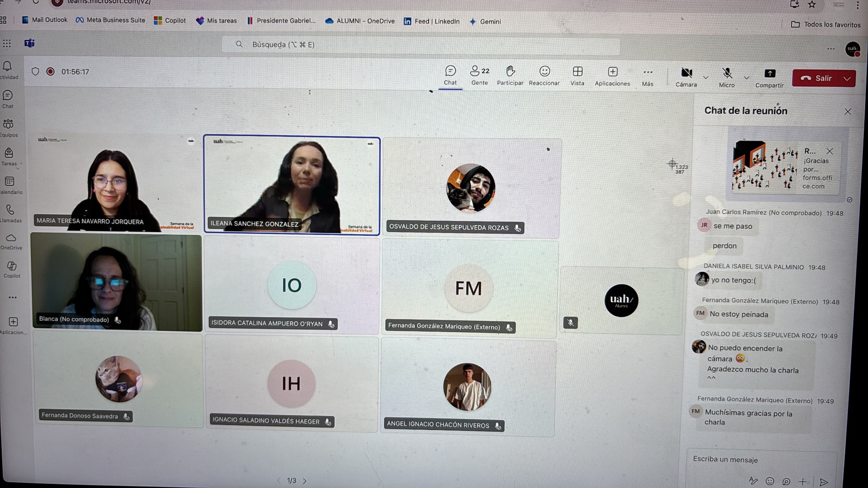Show more apps ellipsis in sidebar
This screenshot has height=488, width=868.
coord(13,298)
